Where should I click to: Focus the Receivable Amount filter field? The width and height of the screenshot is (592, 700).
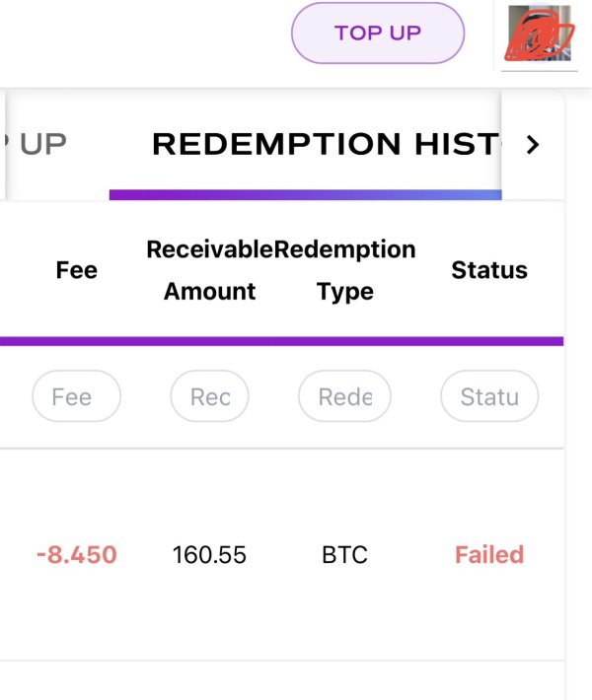click(x=210, y=397)
